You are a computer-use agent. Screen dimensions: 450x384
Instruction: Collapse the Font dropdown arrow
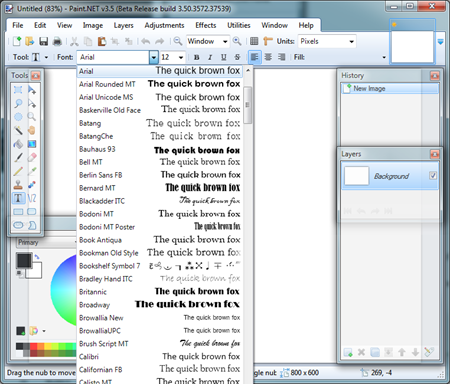pos(153,57)
